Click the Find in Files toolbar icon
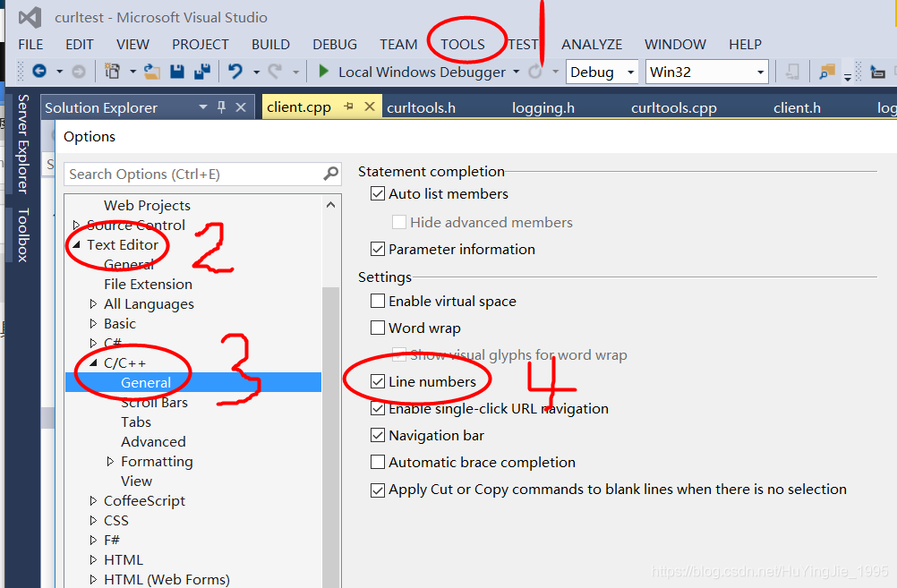 click(827, 72)
